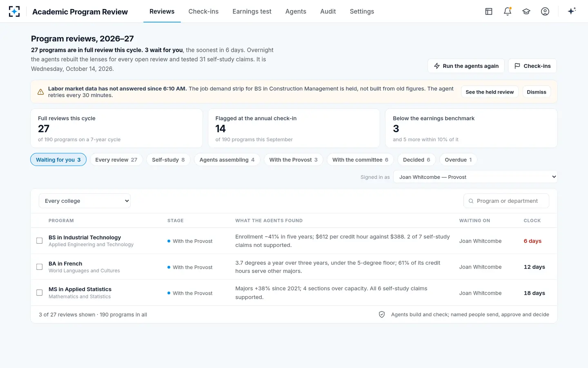Screen dimensions: 588x368
Task: Open the Settings tab
Action: [x=362, y=11]
